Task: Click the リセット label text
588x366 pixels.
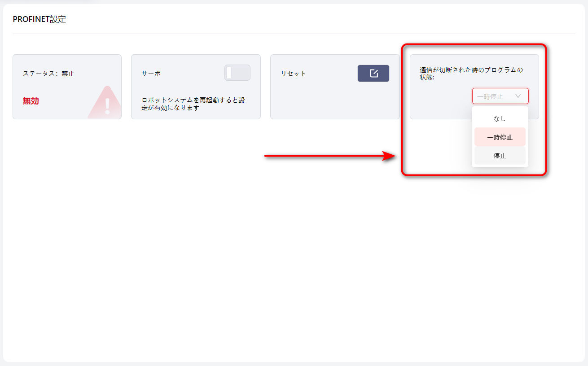Action: (294, 74)
